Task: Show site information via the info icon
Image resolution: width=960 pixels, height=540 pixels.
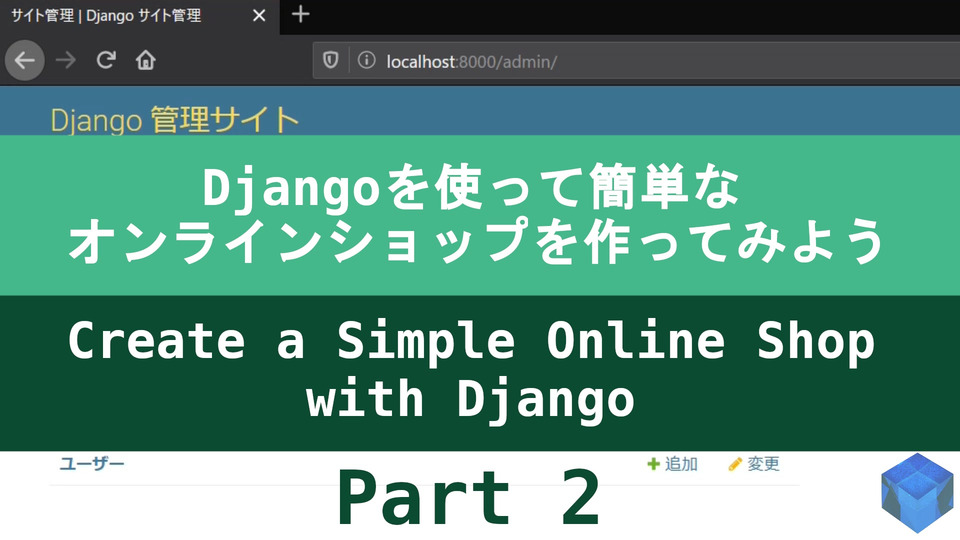Action: 366,60
